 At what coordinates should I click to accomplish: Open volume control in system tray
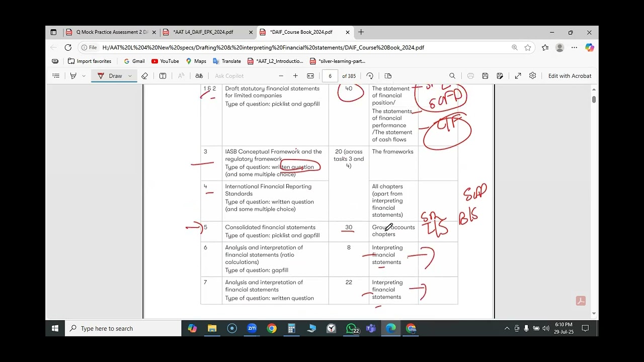click(546, 328)
